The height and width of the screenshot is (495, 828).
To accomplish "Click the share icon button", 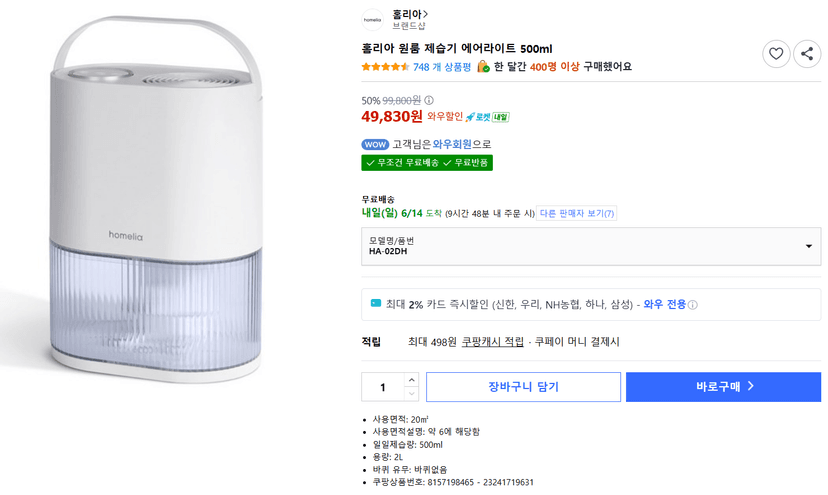I will coord(807,54).
